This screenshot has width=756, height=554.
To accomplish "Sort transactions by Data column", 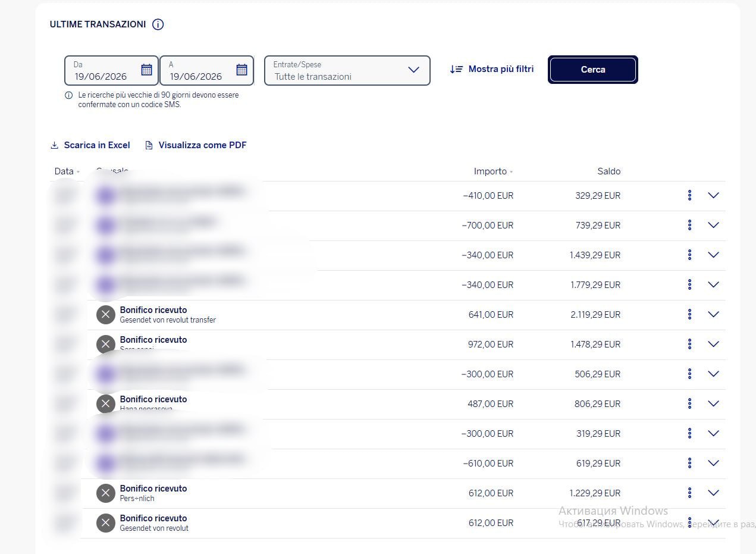I will (x=67, y=171).
